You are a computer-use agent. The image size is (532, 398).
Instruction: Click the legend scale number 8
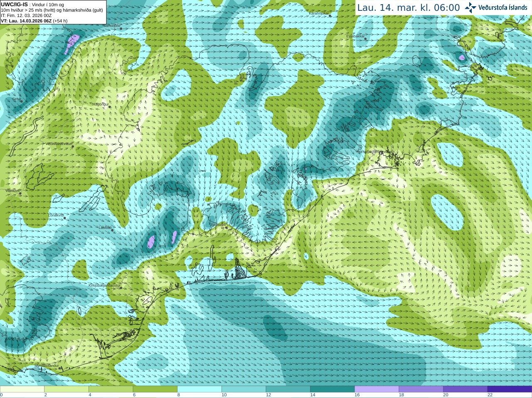(x=179, y=395)
